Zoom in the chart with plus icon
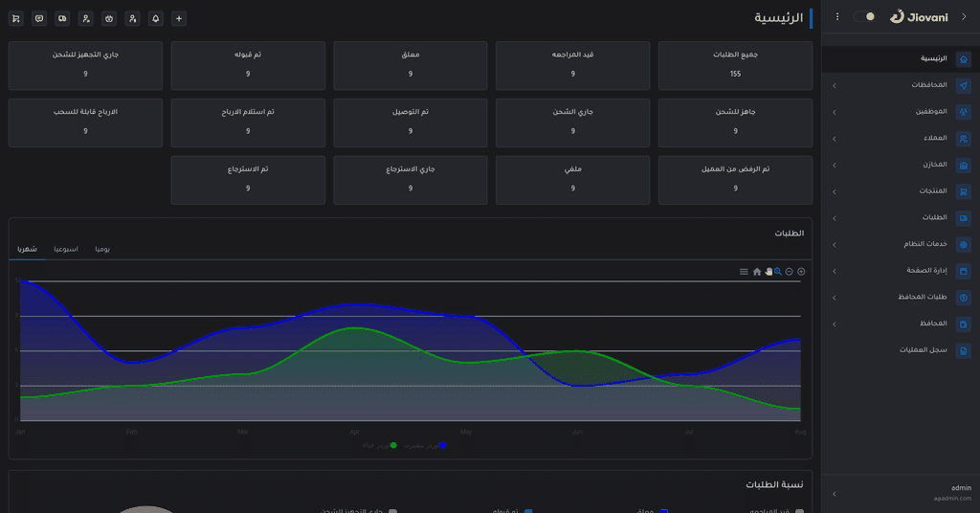The image size is (980, 513). (x=801, y=272)
